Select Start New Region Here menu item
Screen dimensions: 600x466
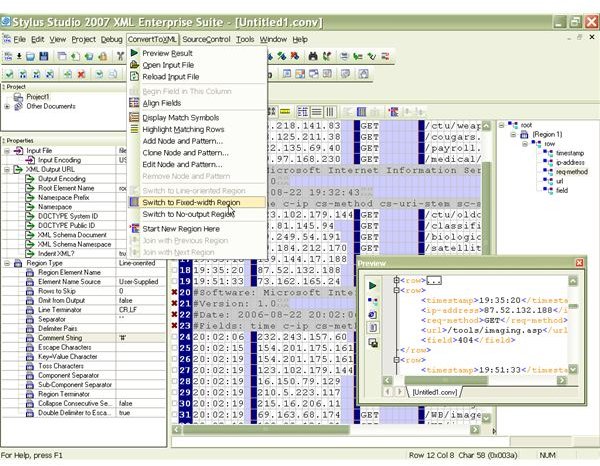(197, 229)
